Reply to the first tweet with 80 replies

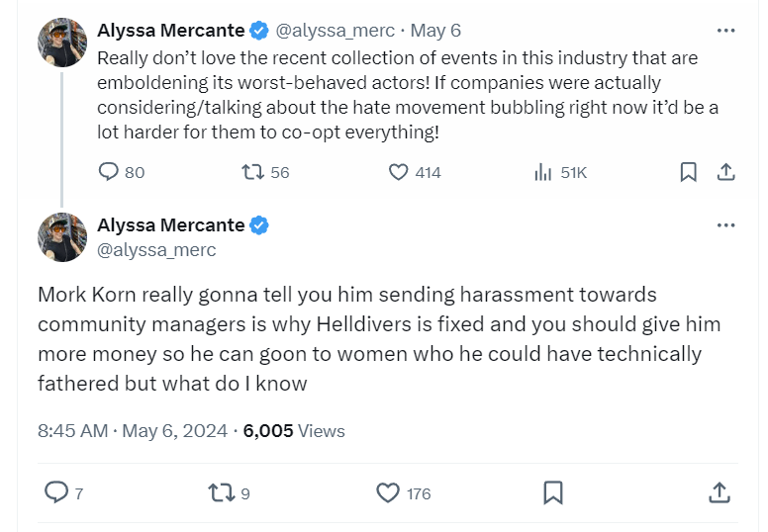tap(110, 172)
